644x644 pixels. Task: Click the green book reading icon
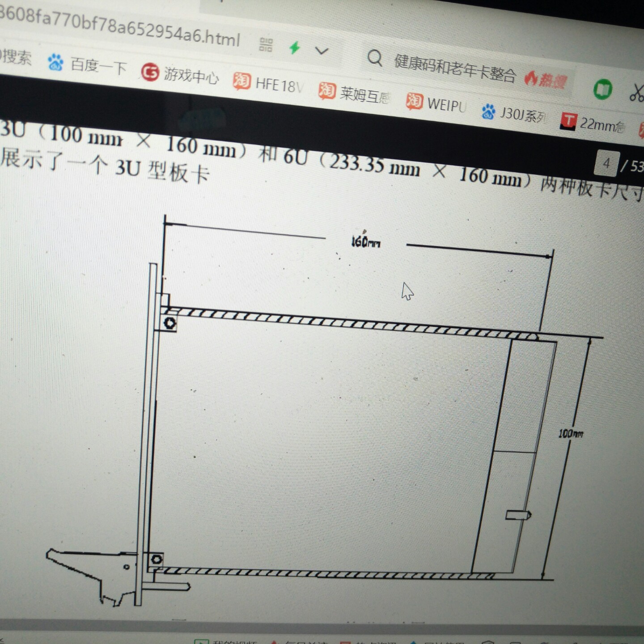(x=602, y=89)
